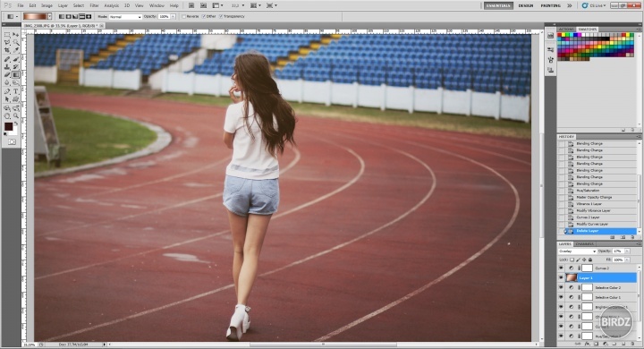Image resolution: width=644 pixels, height=349 pixels.
Task: Select the Move tool
Action: click(15, 35)
